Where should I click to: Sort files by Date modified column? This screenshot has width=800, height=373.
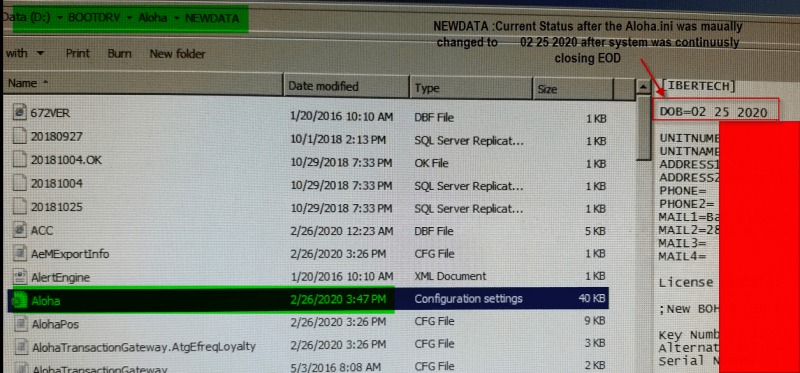coord(347,86)
